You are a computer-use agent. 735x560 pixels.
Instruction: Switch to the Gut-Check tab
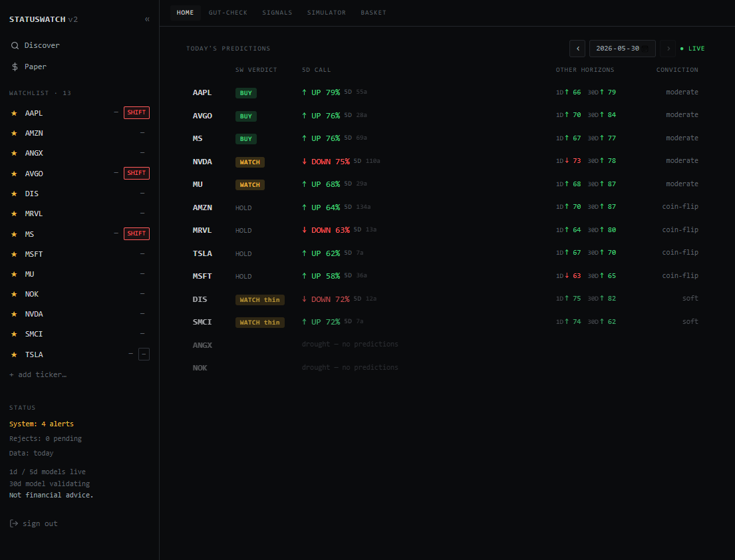click(227, 13)
